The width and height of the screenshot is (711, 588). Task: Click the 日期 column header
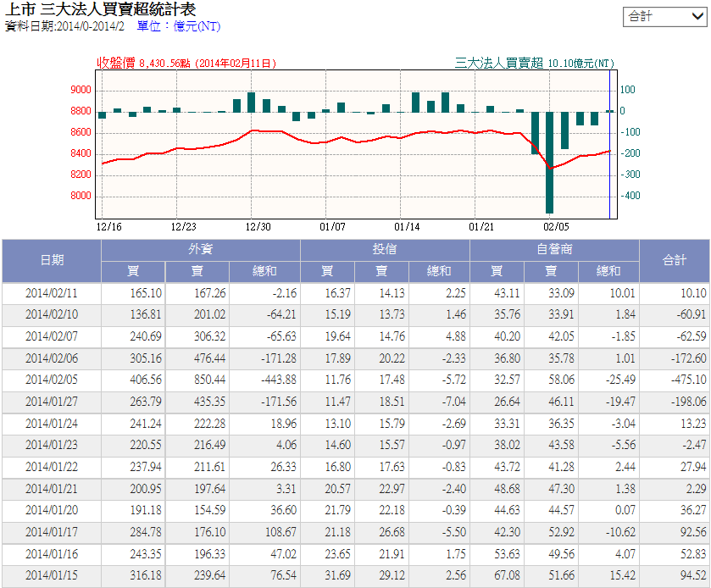pos(52,261)
